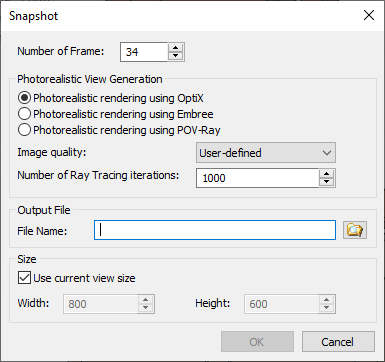
Task: Click the 'Photorealistic View Generation' group title
Action: click(90, 79)
